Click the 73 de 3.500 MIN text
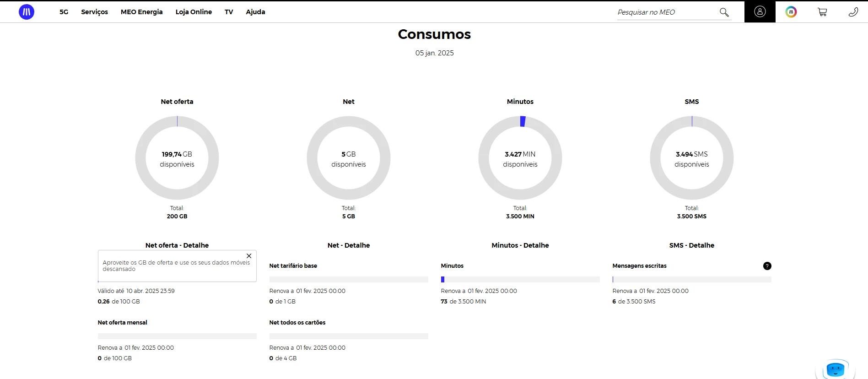Viewport: 868px width, 379px height. [x=464, y=302]
